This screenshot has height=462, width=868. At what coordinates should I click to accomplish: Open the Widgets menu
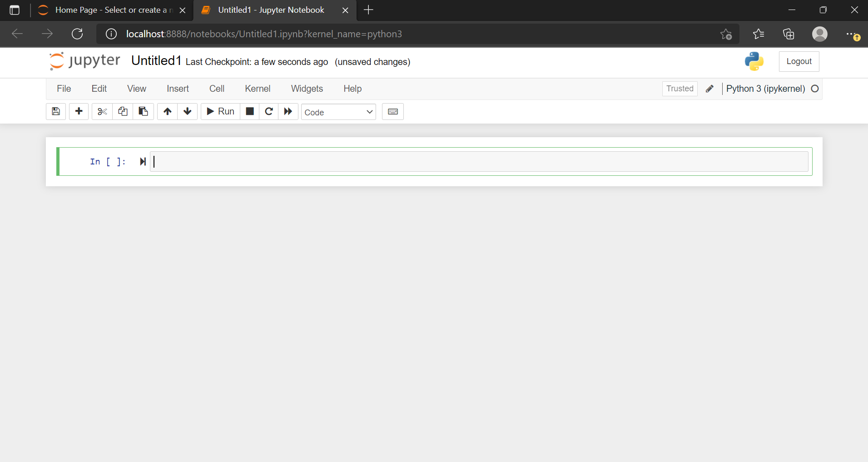(x=307, y=89)
